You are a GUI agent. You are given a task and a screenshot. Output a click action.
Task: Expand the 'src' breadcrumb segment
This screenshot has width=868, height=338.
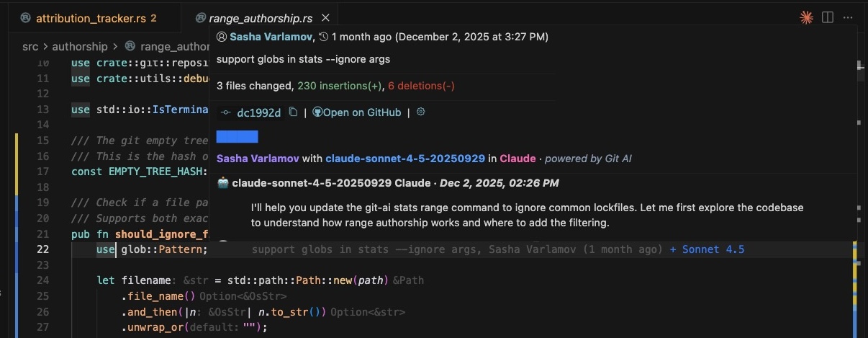(x=30, y=46)
